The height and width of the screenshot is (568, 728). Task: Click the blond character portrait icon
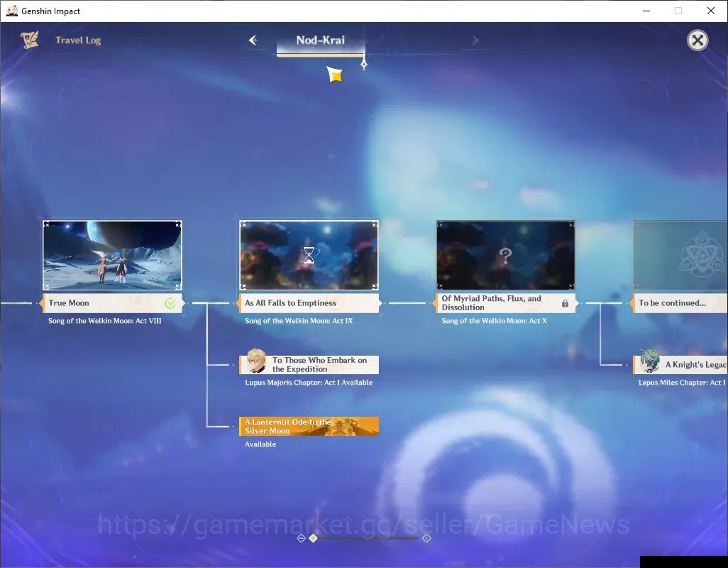[x=256, y=361]
